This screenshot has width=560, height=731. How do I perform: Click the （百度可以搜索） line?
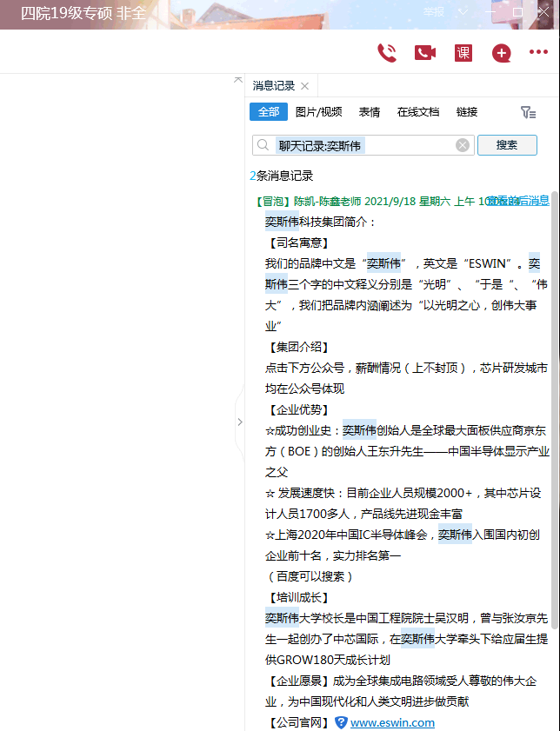(310, 576)
